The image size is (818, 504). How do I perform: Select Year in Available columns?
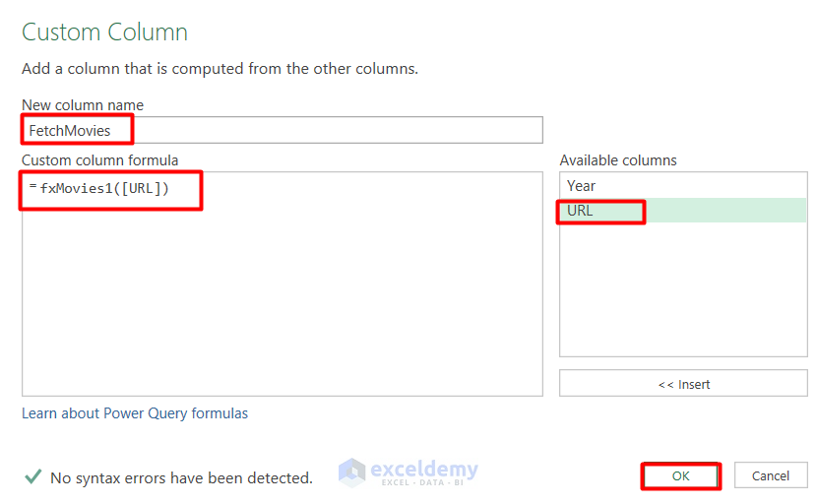[582, 185]
